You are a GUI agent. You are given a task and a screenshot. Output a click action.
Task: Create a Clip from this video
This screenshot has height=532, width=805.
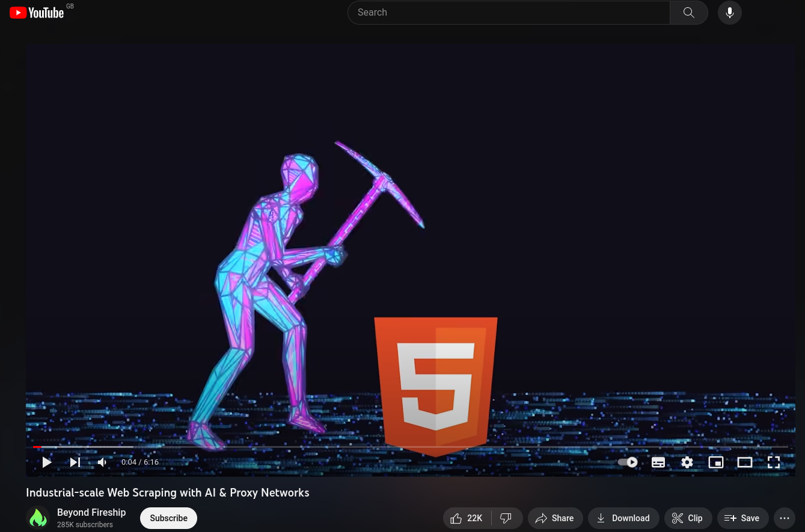pos(687,518)
